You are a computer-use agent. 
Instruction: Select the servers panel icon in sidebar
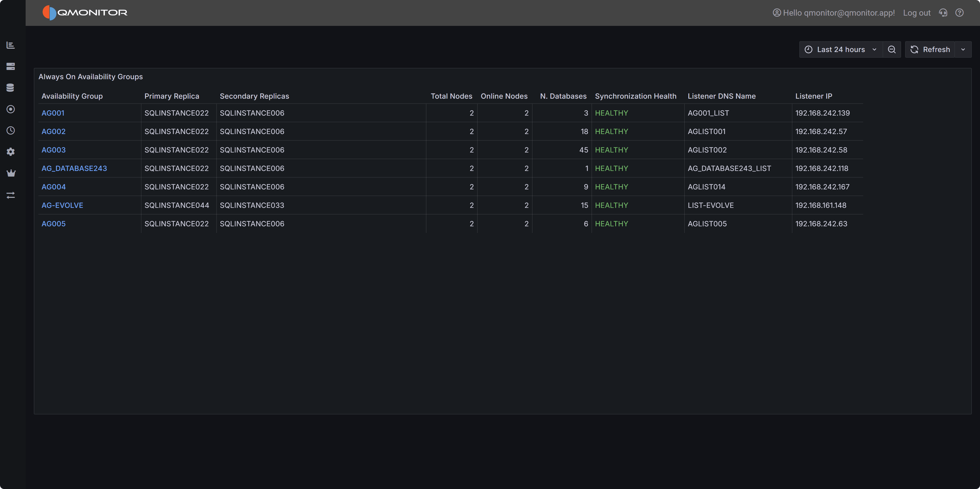(11, 66)
